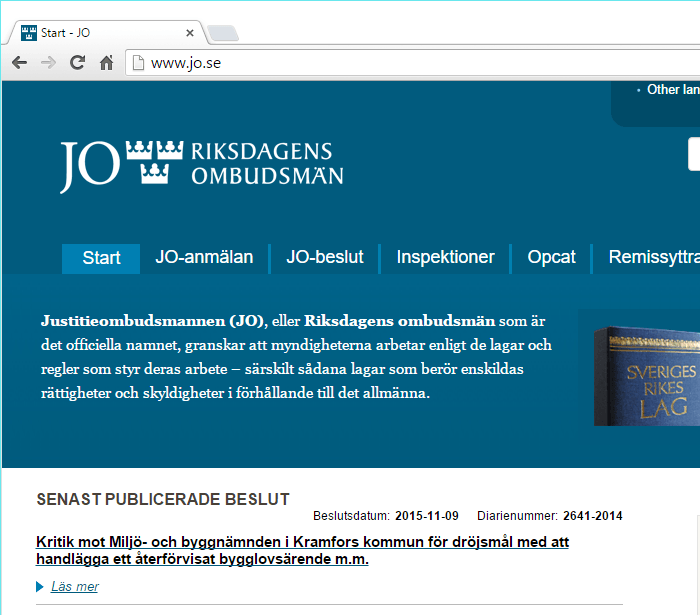Click the bold Justitieombudsmannen (JO) text
This screenshot has height=615, width=700.
point(152,321)
